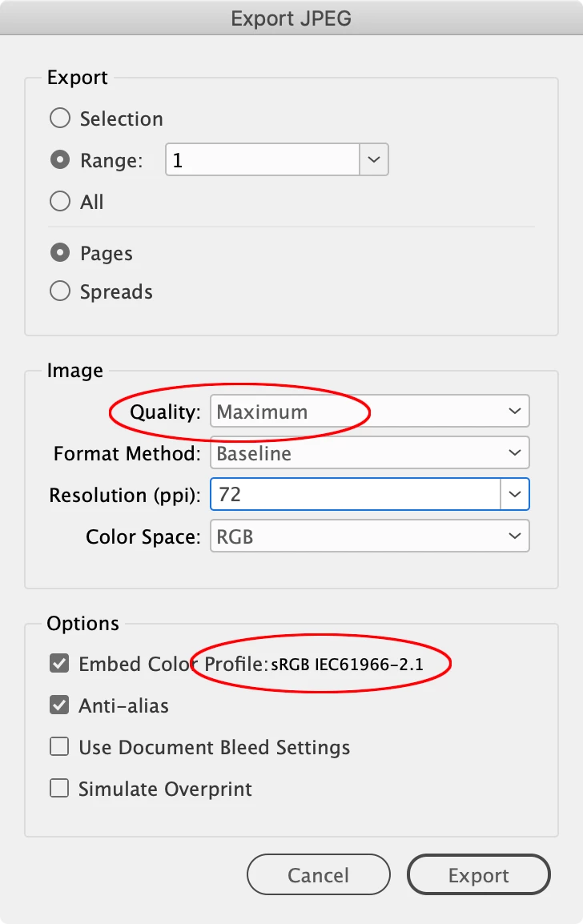
Task: Click the Resolution ppi text field
Action: tap(356, 494)
